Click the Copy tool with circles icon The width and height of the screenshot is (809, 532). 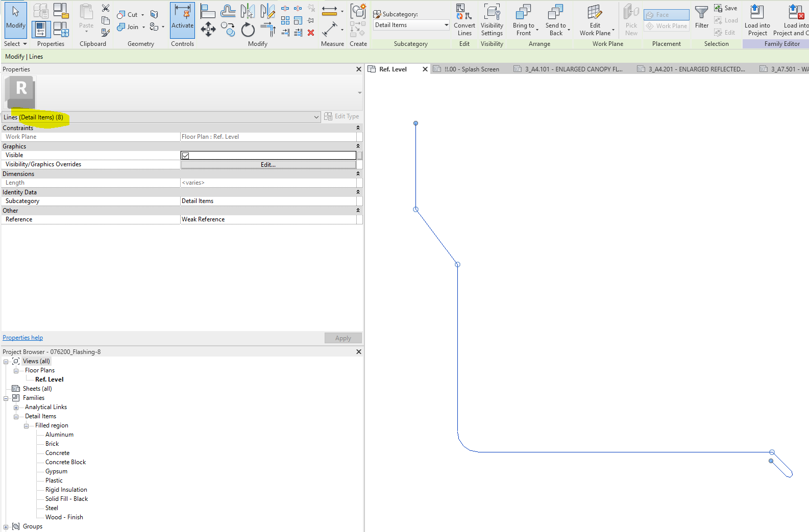[x=228, y=29]
